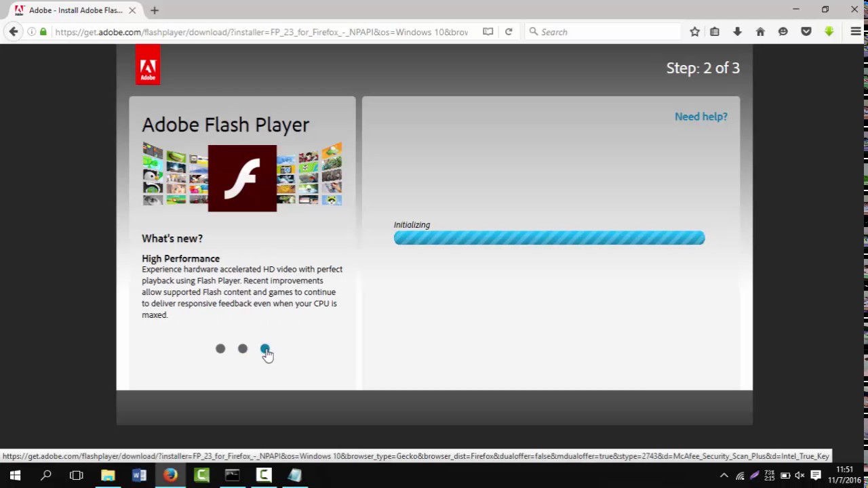This screenshot has height=488, width=868.
Task: Open File Explorer from the taskbar
Action: pyautogui.click(x=108, y=475)
